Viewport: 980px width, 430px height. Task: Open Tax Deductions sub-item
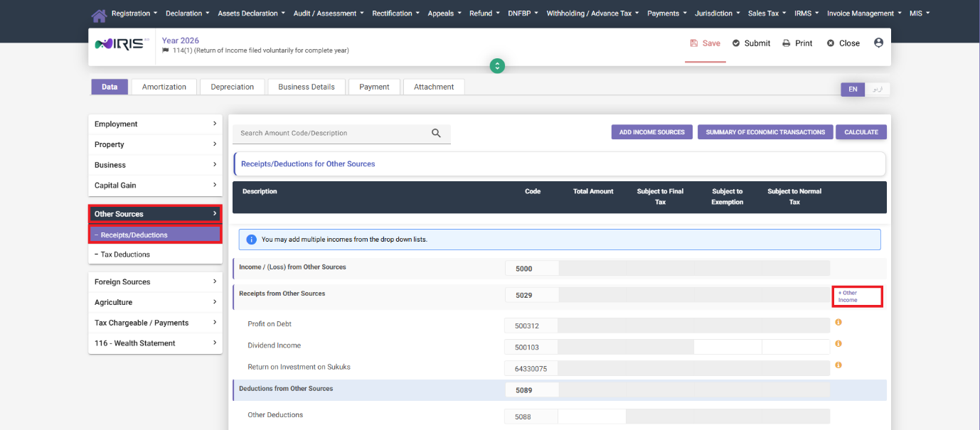[155, 254]
